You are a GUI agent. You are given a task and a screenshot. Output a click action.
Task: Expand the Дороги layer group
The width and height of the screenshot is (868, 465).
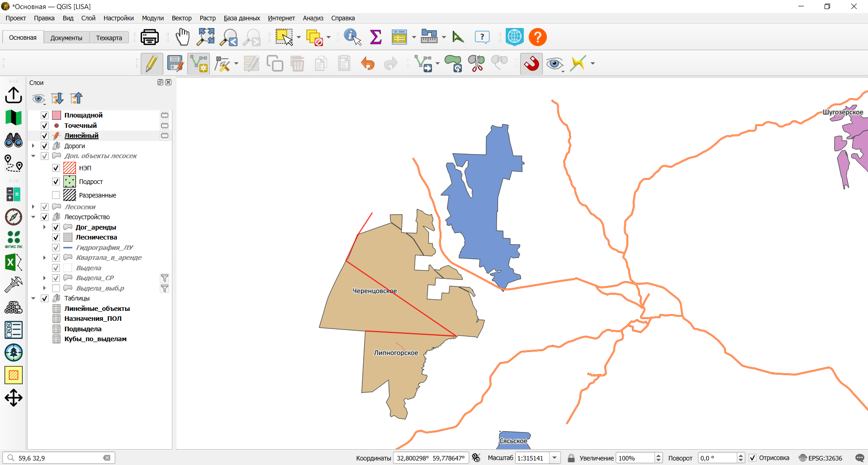tap(33, 146)
